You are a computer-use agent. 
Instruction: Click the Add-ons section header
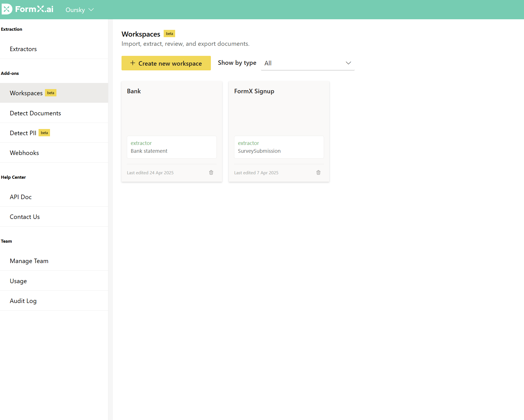pyautogui.click(x=10, y=73)
